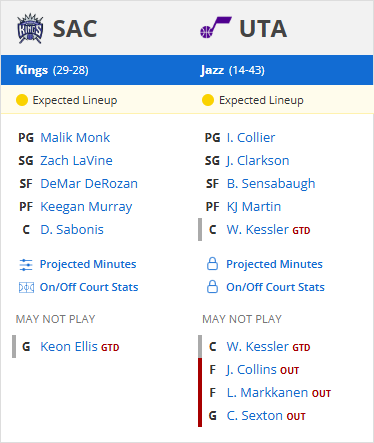Click the court icon beside Kings On/Off Stats
The image size is (374, 443).
[x=26, y=287]
